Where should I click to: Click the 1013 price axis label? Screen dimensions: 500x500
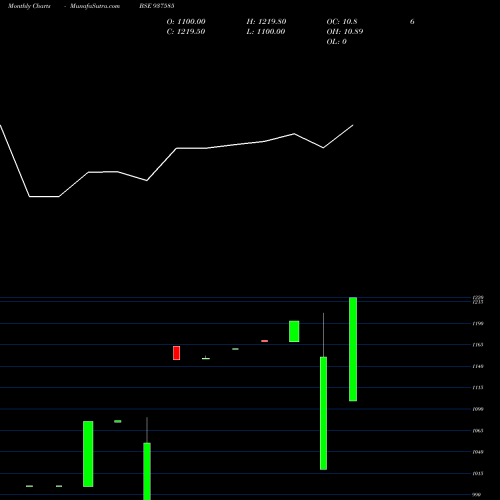pyautogui.click(x=478, y=473)
